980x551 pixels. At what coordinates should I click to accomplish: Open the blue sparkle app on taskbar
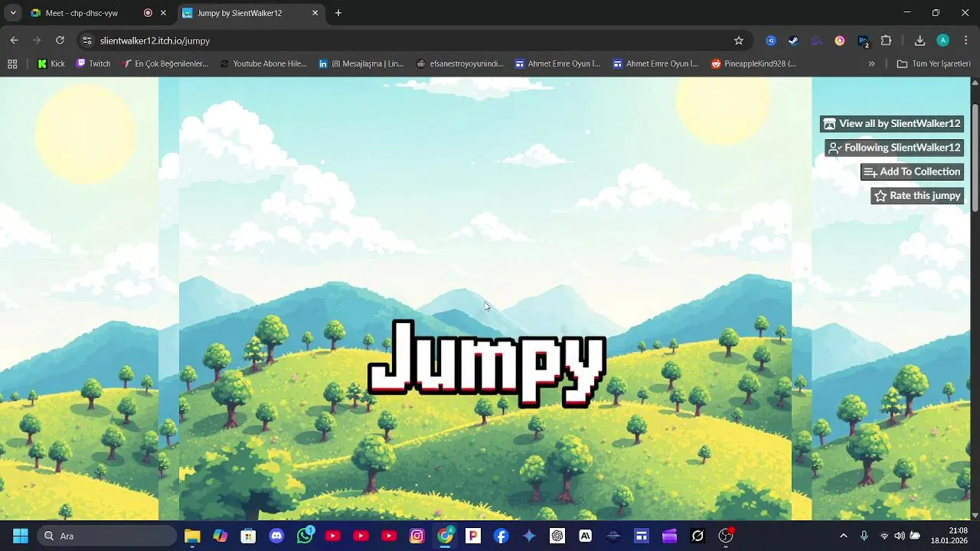[x=529, y=536]
